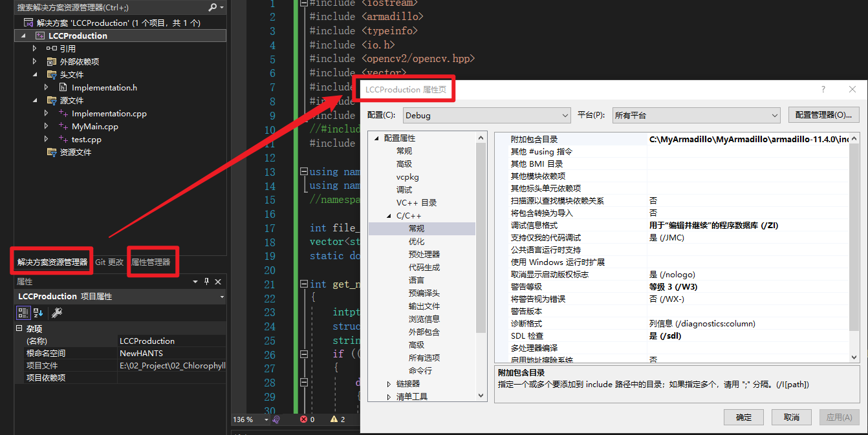The width and height of the screenshot is (868, 435).
Task: Click the 调试信息格式 property row
Action: [672, 226]
